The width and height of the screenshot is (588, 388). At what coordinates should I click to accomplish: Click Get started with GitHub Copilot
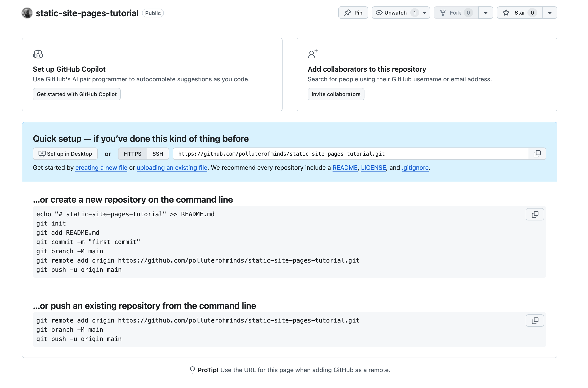pos(77,94)
